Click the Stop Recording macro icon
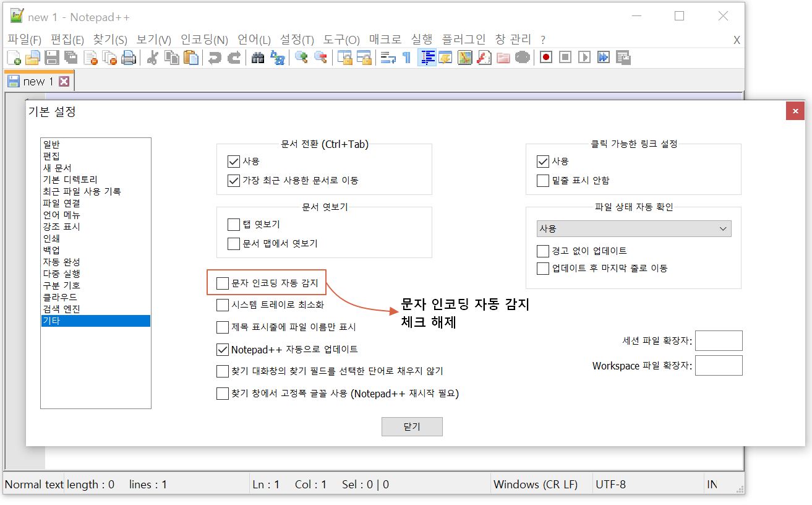Screen dimensions: 812x505 [565, 58]
